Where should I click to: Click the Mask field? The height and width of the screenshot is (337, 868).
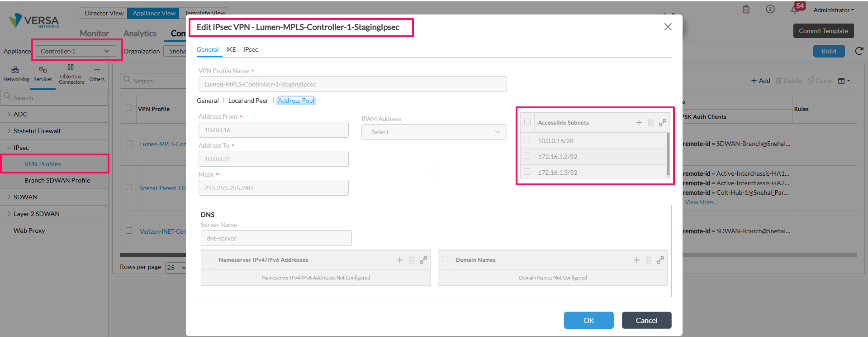(273, 188)
